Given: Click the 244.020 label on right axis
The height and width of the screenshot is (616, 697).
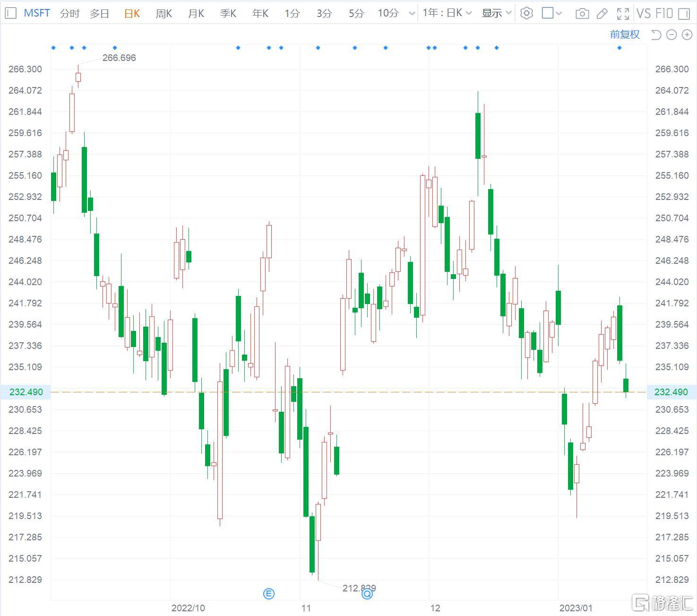Looking at the screenshot, I should click(672, 282).
